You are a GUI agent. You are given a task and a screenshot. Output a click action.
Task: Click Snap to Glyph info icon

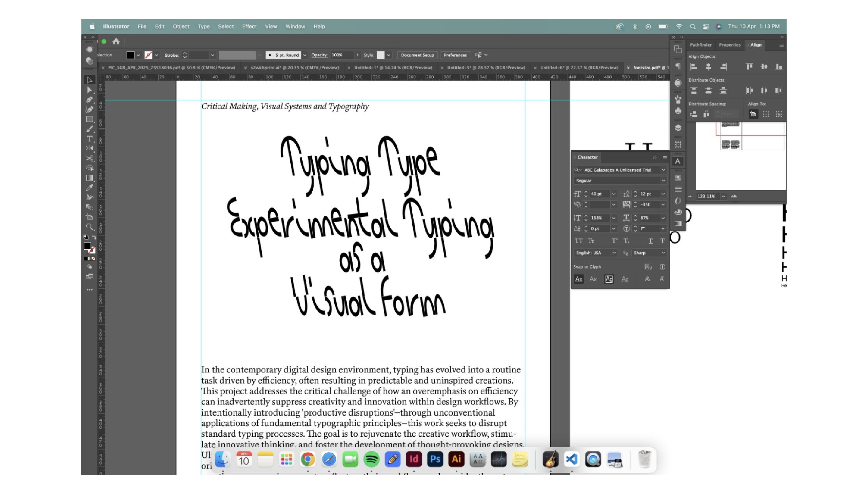[662, 267]
